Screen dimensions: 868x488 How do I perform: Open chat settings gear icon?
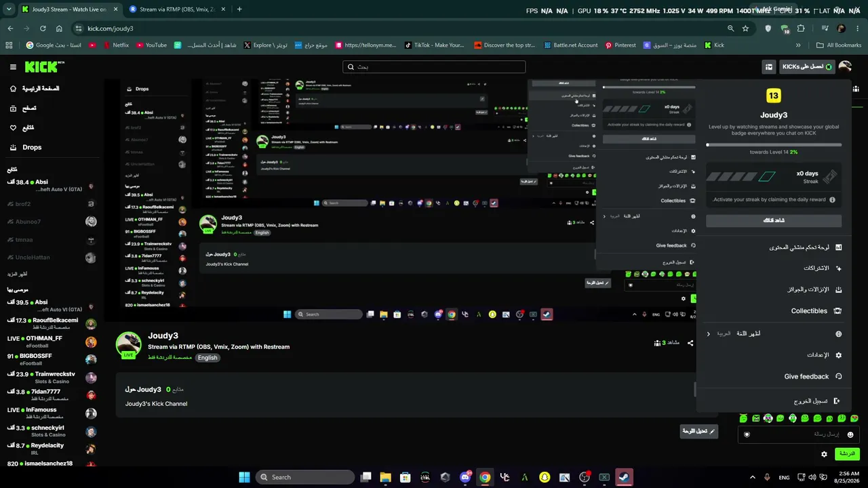[x=825, y=454]
